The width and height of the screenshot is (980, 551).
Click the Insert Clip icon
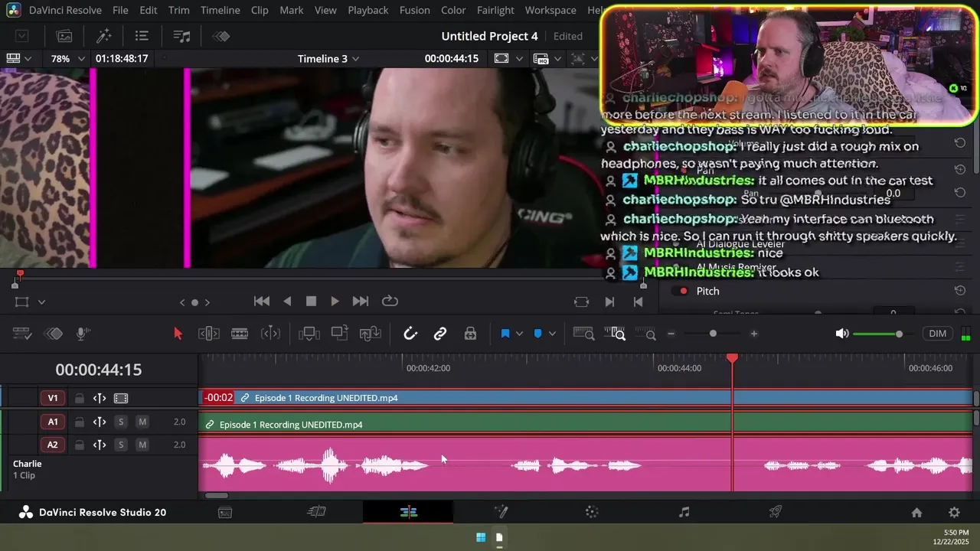tap(309, 334)
